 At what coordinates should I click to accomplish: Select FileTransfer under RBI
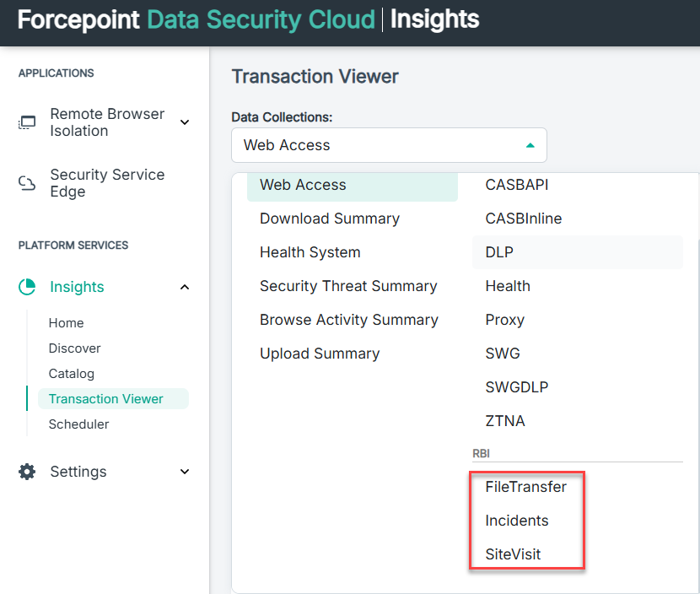(x=525, y=487)
